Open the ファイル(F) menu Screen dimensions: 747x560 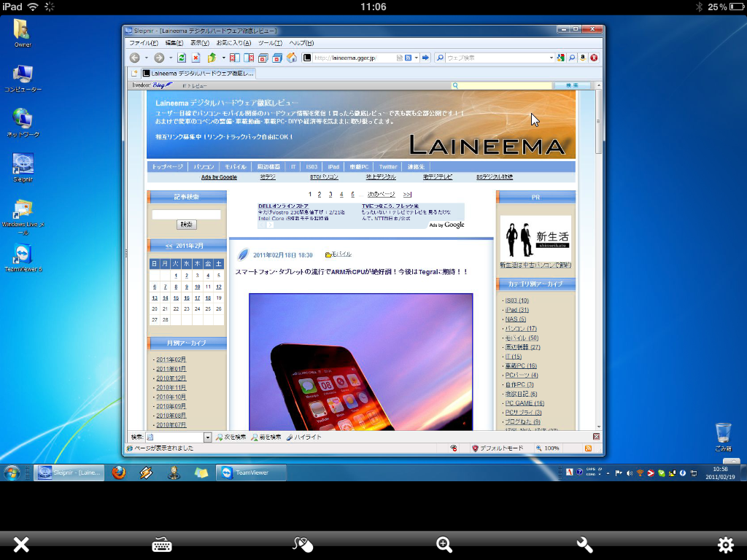pos(144,43)
